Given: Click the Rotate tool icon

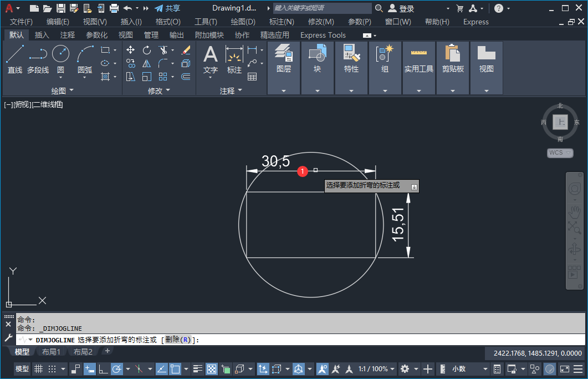Looking at the screenshot, I should pyautogui.click(x=147, y=50).
